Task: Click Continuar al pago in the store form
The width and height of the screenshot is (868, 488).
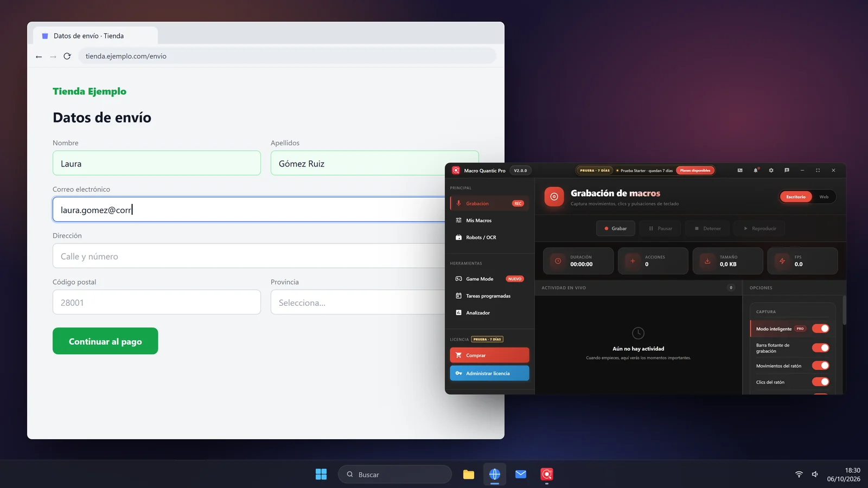Action: (105, 341)
